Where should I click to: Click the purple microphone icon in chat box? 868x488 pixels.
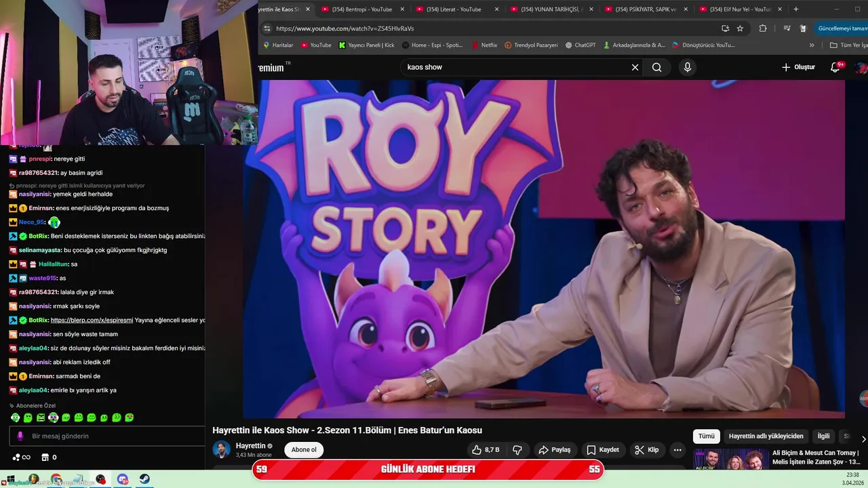tap(20, 436)
